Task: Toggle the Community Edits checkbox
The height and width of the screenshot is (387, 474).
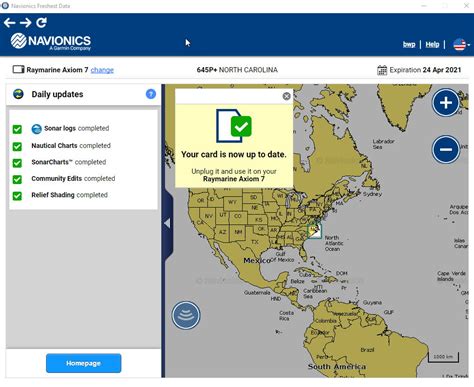Action: [x=17, y=179]
